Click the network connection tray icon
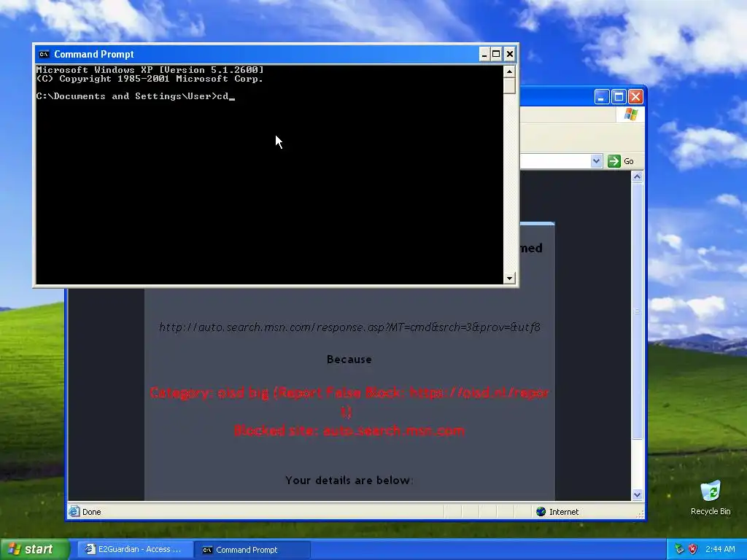747x560 pixels. click(679, 549)
